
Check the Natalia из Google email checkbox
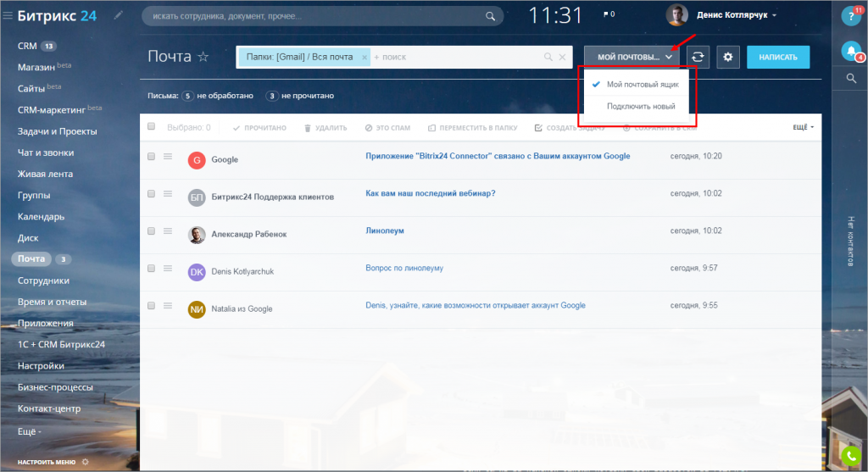click(x=151, y=305)
